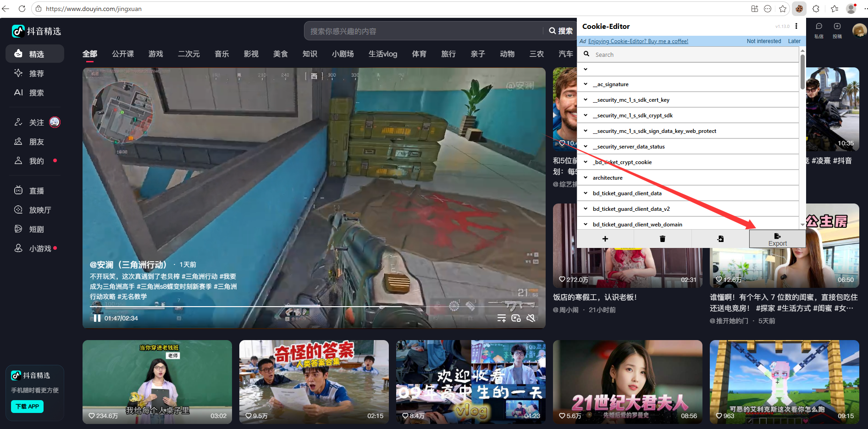Screen dimensions: 868x429
Task: Open the 饭店的寒假工 video title
Action: click(595, 297)
